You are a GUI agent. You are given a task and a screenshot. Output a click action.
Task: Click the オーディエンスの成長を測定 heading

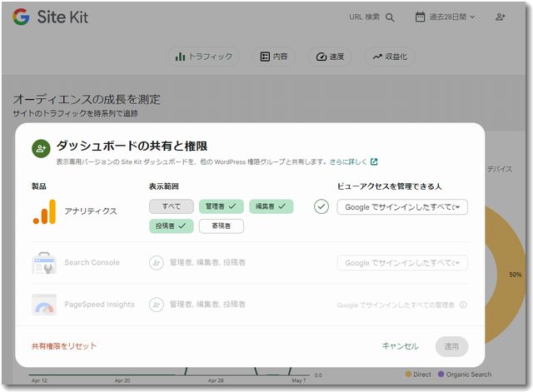coord(87,99)
